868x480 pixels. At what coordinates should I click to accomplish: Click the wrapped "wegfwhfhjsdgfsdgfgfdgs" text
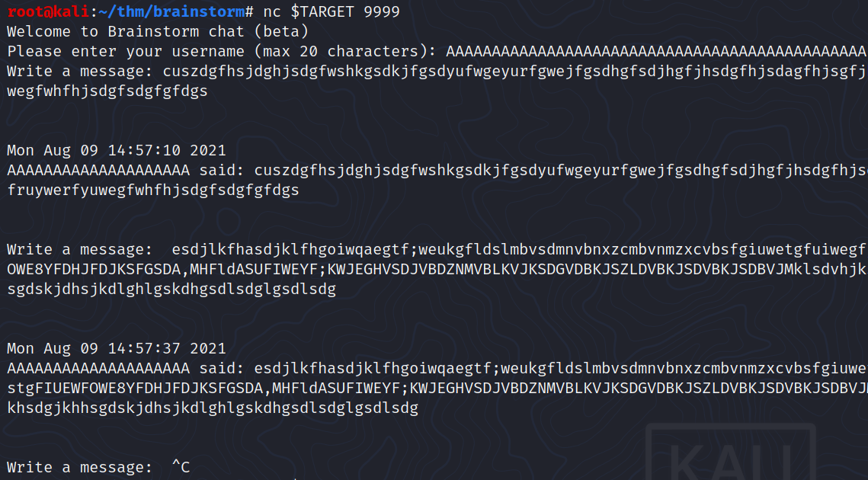tap(107, 91)
